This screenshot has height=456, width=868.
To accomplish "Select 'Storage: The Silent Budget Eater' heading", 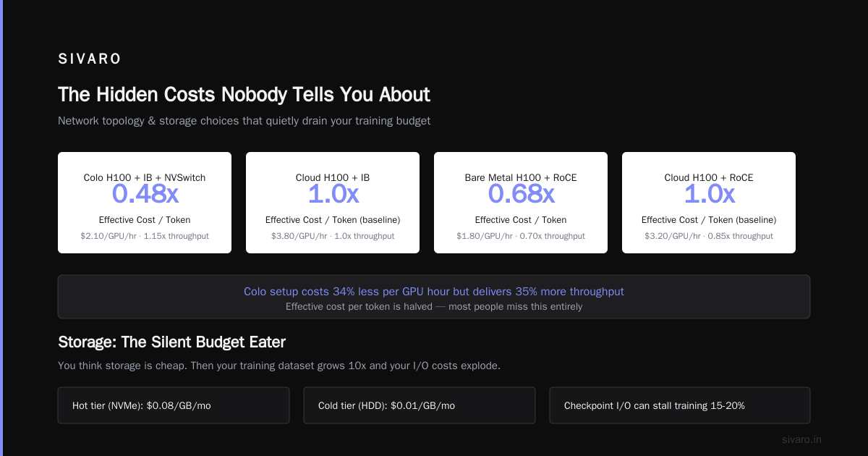I will [x=171, y=342].
